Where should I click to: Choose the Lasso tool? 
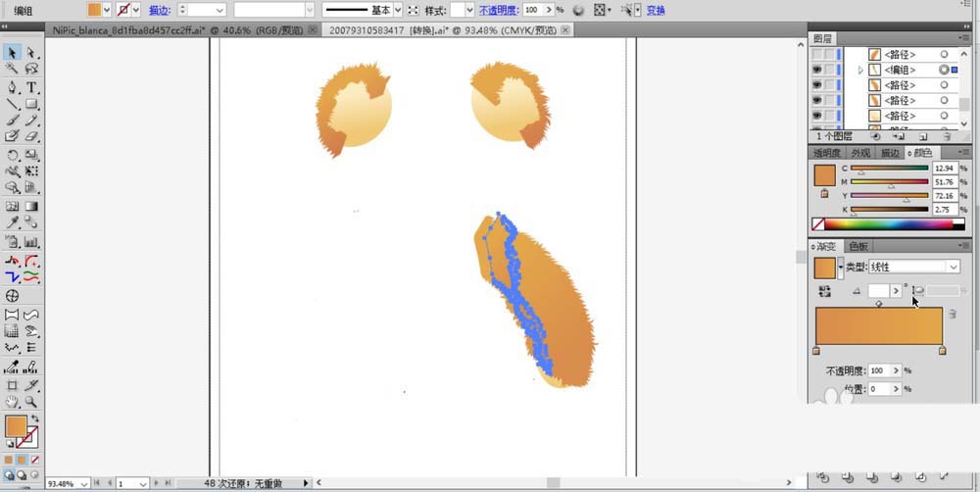31,69
